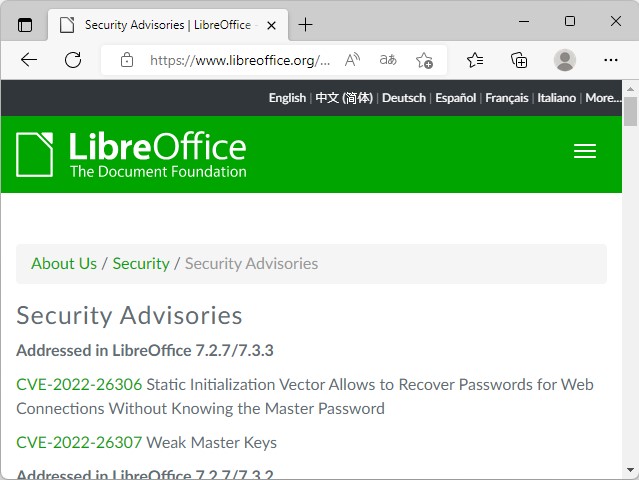639x480 pixels.
Task: Open tab actions menu icon
Action: coord(25,23)
